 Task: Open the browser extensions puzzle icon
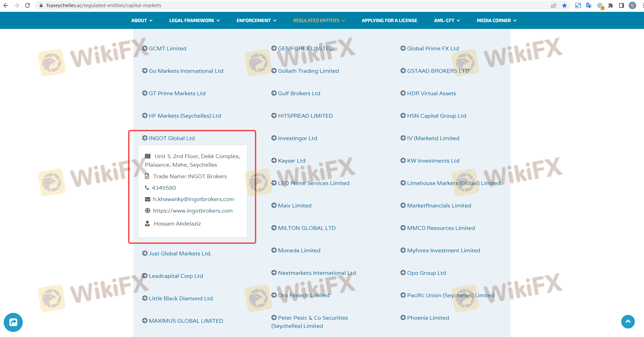pos(611,5)
